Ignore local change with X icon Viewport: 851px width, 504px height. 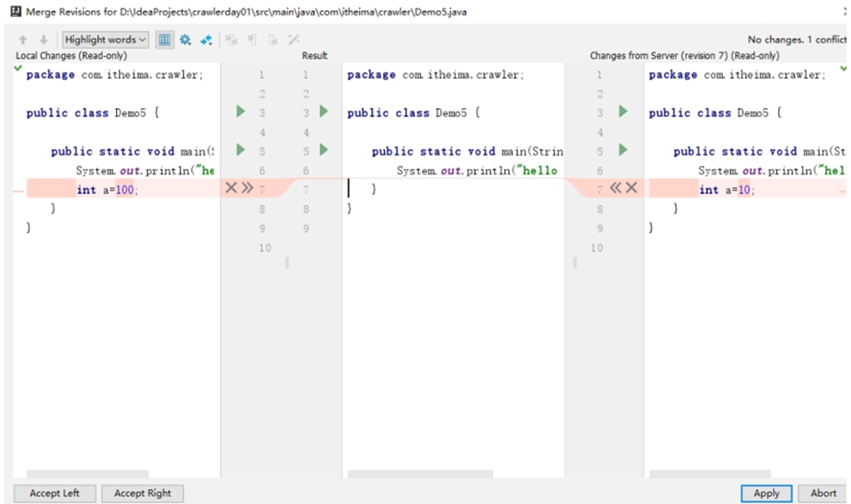click(231, 188)
